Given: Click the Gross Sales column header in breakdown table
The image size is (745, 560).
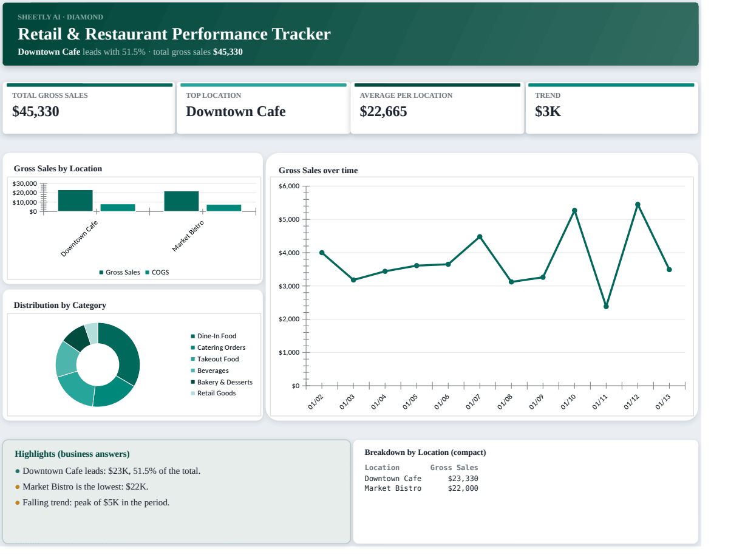Looking at the screenshot, I should pos(454,468).
